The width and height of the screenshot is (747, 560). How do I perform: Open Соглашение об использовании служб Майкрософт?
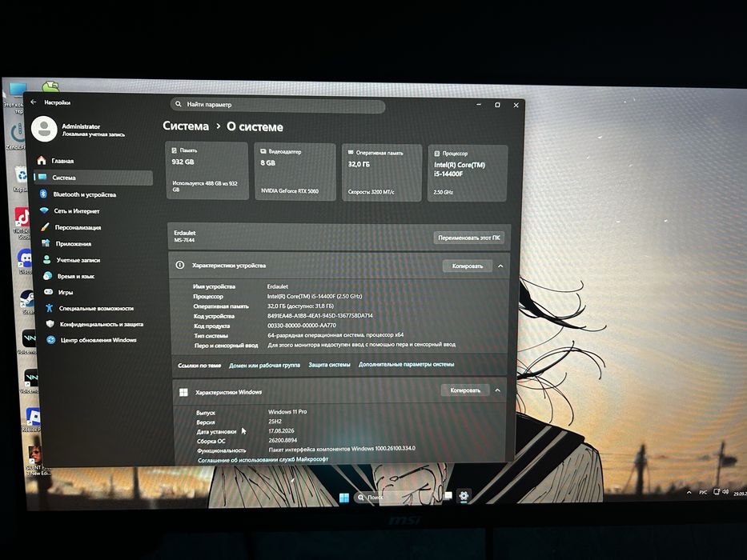coord(263,459)
